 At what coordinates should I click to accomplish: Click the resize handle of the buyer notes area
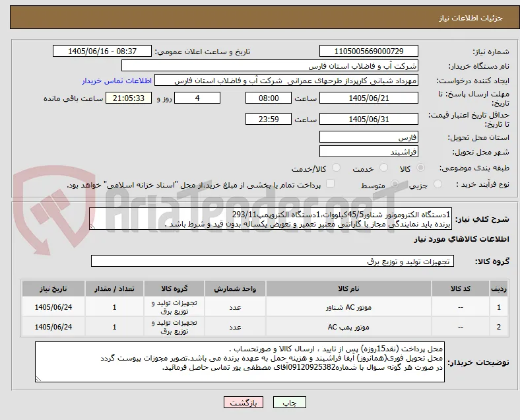pyautogui.click(x=38, y=378)
